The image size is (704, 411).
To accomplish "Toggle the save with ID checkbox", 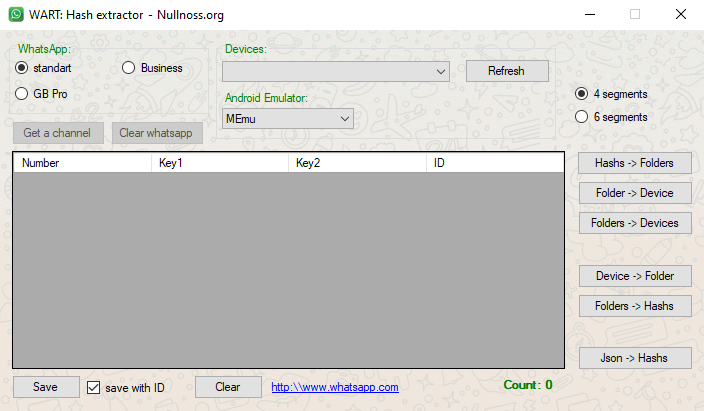I will (94, 387).
